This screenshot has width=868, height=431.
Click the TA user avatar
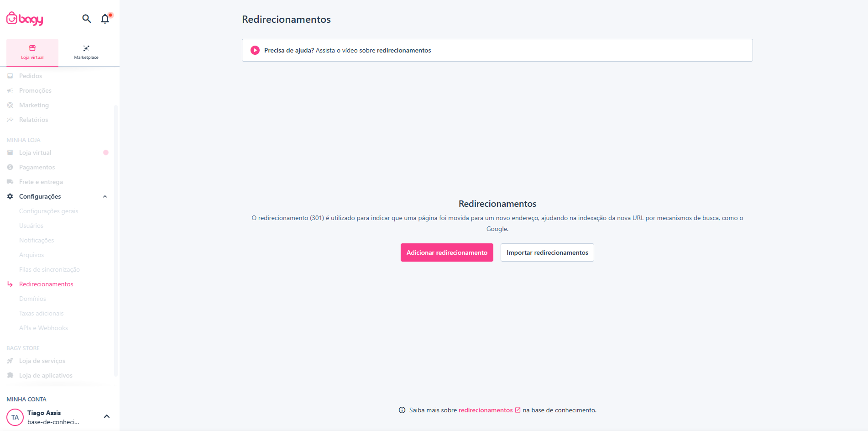pos(15,417)
